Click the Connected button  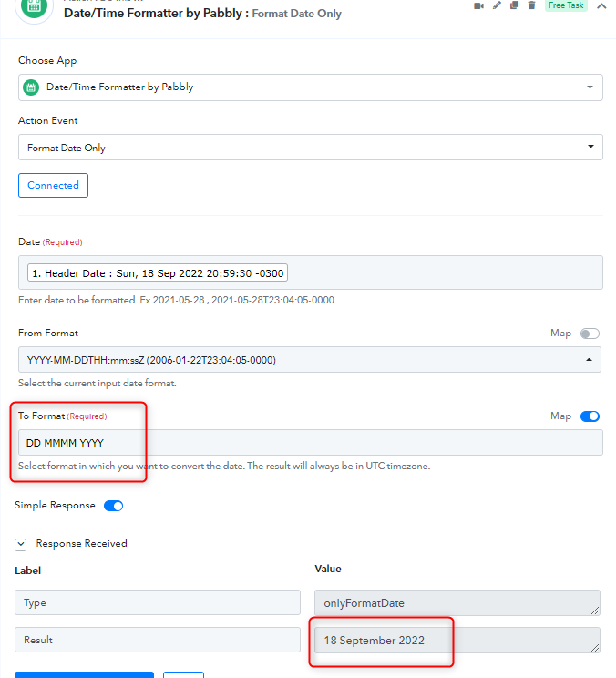pyautogui.click(x=53, y=186)
